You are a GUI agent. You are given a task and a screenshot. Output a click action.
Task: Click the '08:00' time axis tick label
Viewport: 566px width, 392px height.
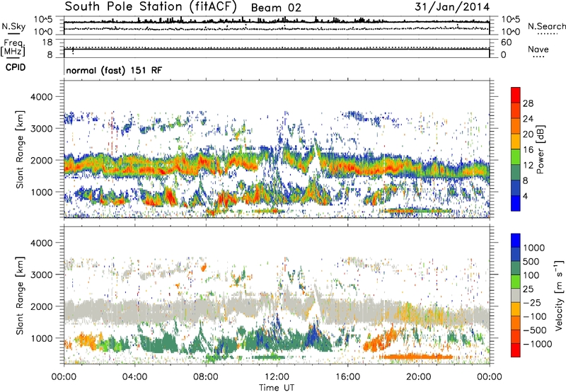[206, 377]
